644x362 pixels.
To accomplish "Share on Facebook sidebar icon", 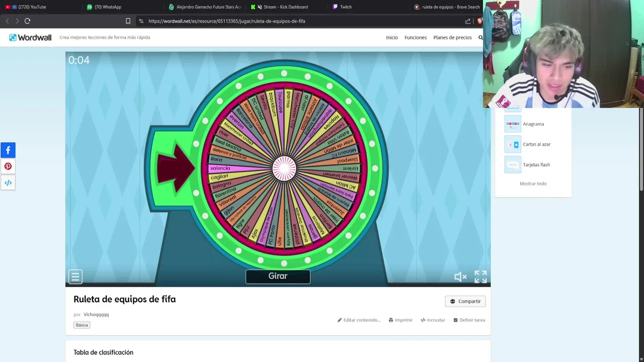I will click(x=8, y=150).
